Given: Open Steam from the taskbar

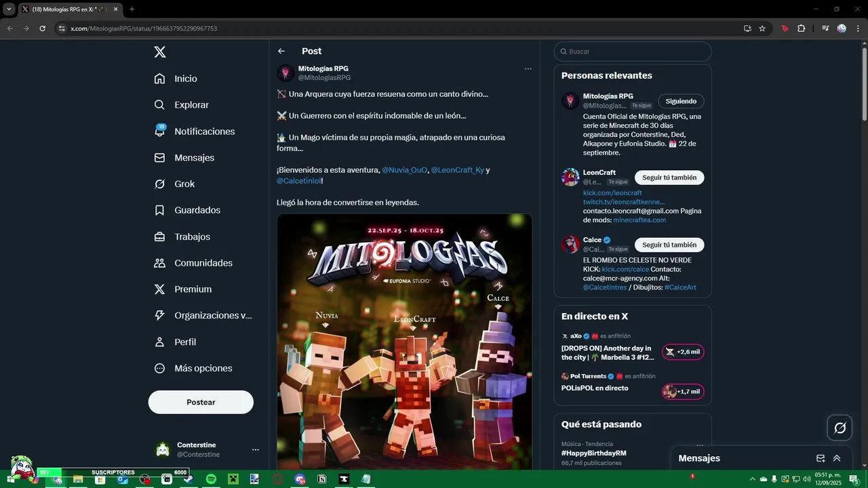Looking at the screenshot, I should [x=189, y=479].
